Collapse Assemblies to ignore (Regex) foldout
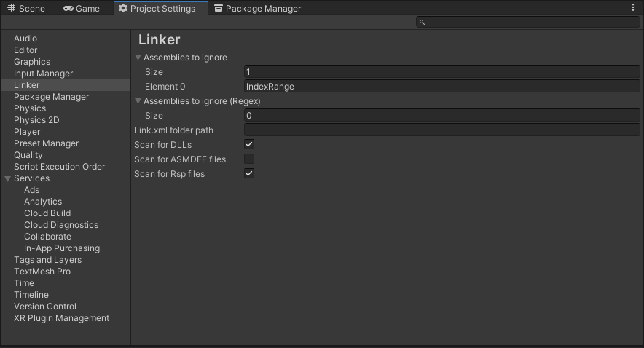The width and height of the screenshot is (644, 348). pos(138,101)
